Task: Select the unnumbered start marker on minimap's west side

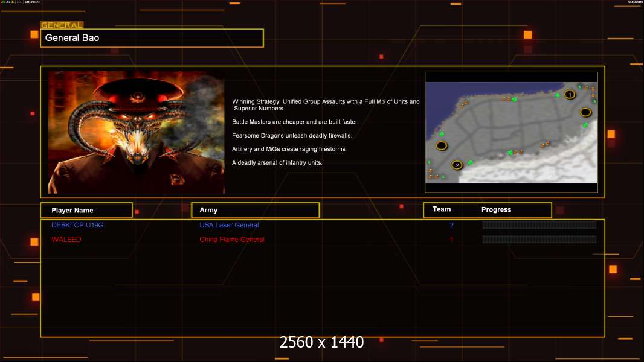Action: pyautogui.click(x=442, y=145)
